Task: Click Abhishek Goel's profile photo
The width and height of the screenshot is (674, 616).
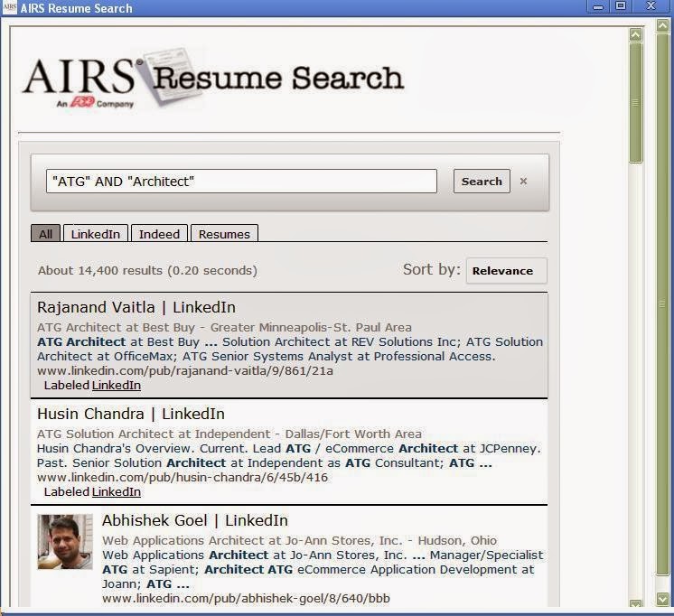Action: click(x=65, y=542)
